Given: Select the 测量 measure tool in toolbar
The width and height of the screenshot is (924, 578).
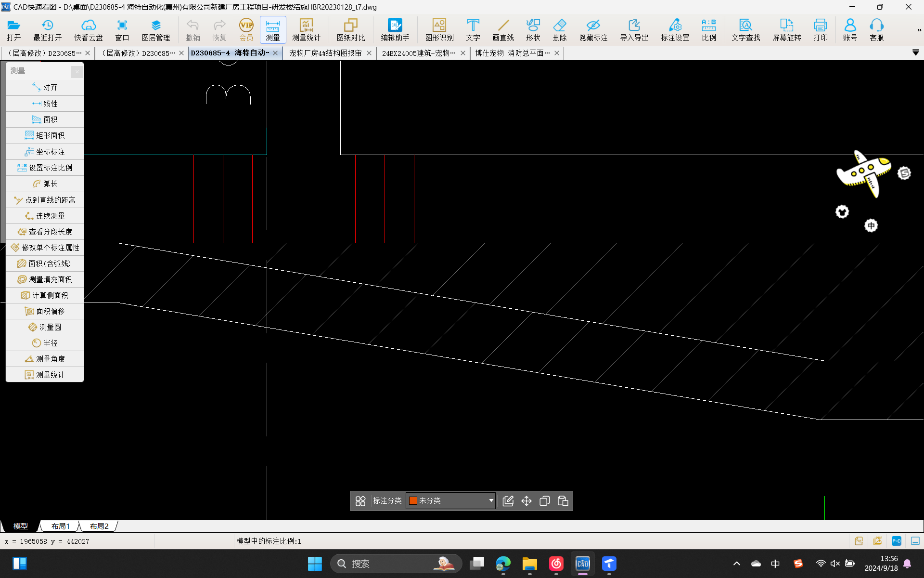Looking at the screenshot, I should point(273,30).
